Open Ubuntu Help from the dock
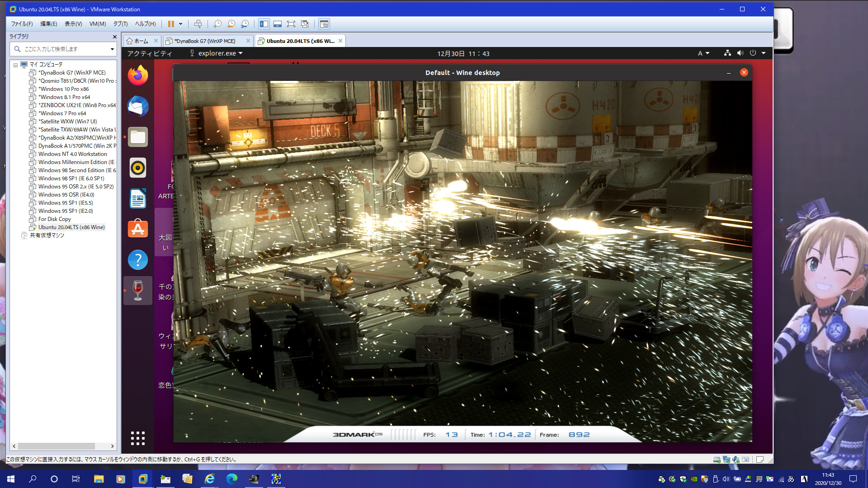The image size is (868, 488). [x=138, y=260]
